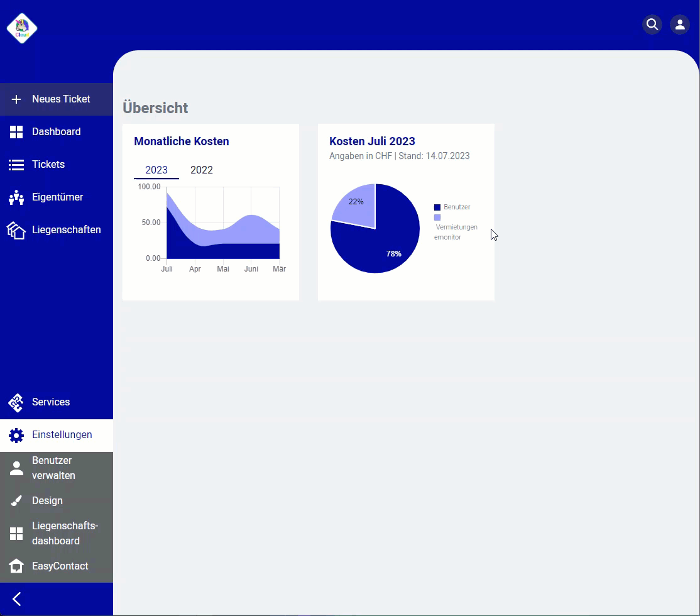Click the Angaben in CHF subtitle
This screenshot has width=700, height=616.
400,156
